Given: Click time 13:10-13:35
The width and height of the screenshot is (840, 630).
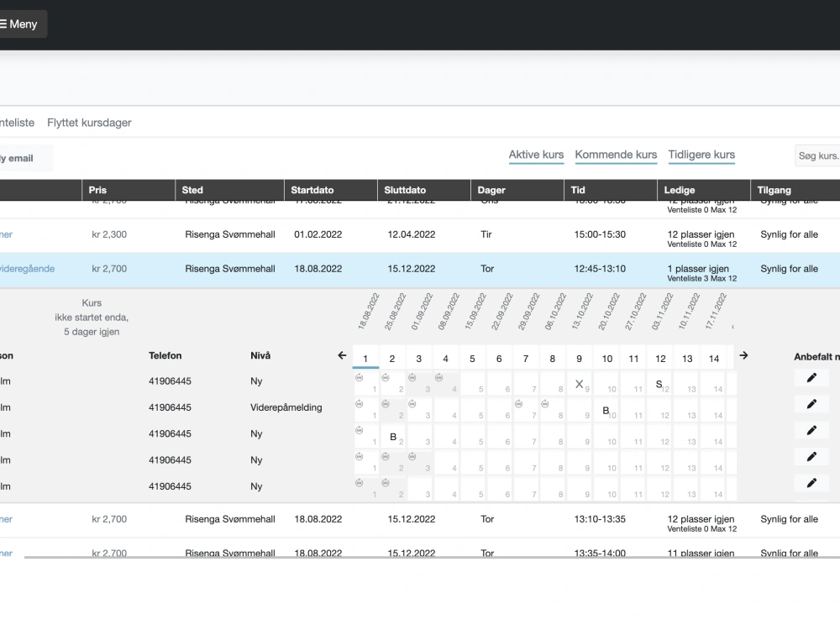Looking at the screenshot, I should (600, 519).
